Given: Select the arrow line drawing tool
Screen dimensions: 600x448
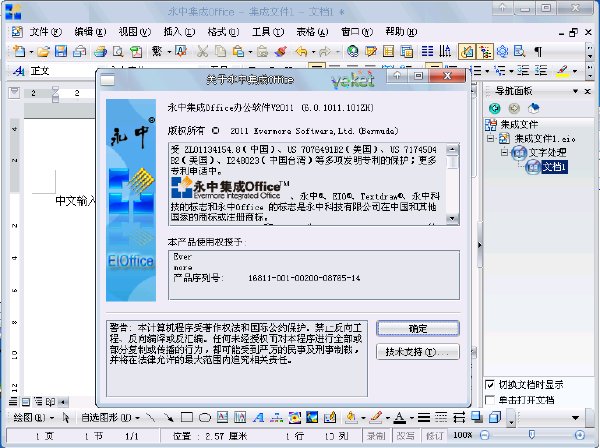Looking at the screenshot, I should click(168, 417).
